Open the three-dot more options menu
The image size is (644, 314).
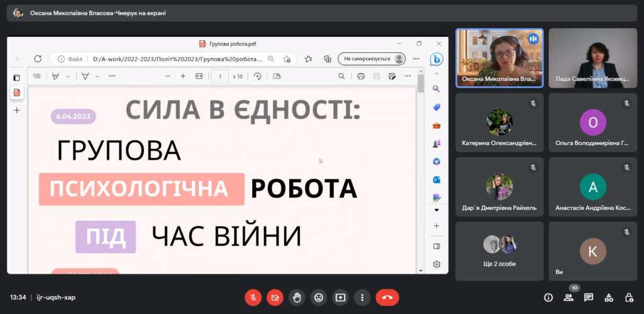(362, 297)
